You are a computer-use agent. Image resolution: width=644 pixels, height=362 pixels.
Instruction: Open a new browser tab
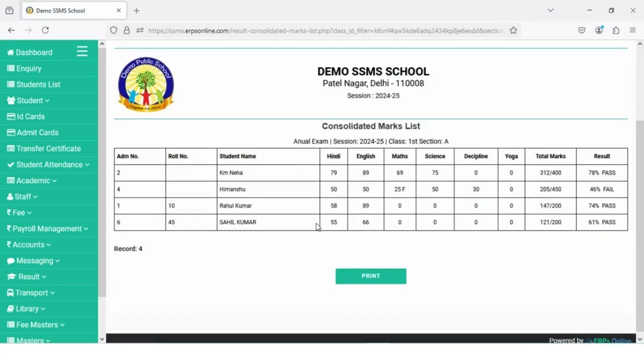pyautogui.click(x=136, y=10)
